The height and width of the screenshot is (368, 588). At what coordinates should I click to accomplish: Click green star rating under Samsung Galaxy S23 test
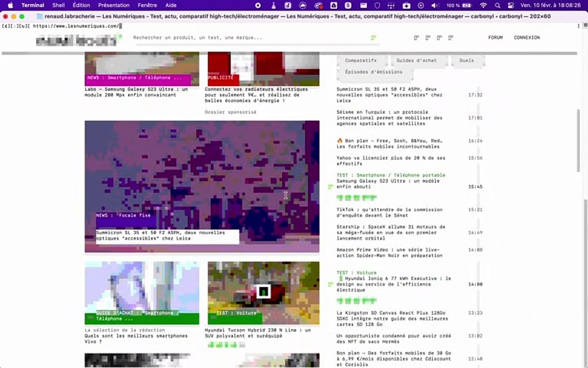(x=356, y=198)
